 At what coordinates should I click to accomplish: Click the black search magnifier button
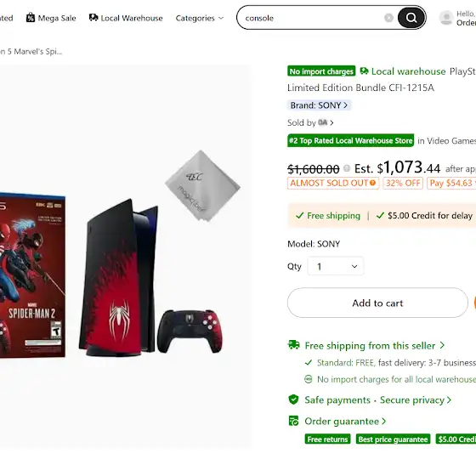[411, 18]
